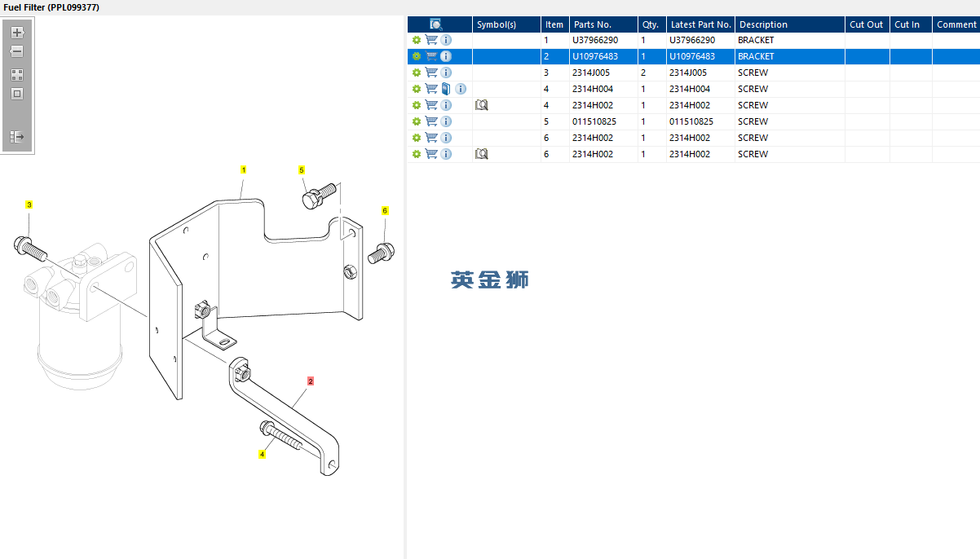Image resolution: width=980 pixels, height=559 pixels.
Task: Show info for part 2314J005
Action: tap(446, 73)
